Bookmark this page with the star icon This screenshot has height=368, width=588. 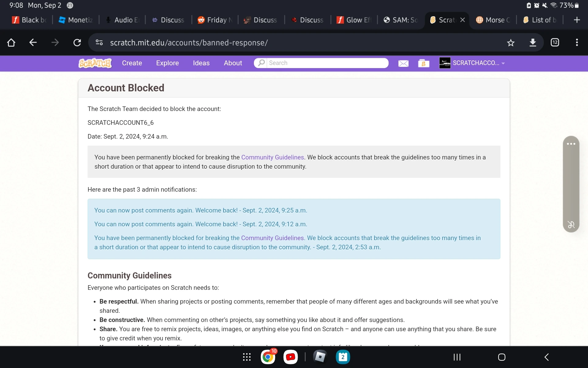tap(511, 43)
